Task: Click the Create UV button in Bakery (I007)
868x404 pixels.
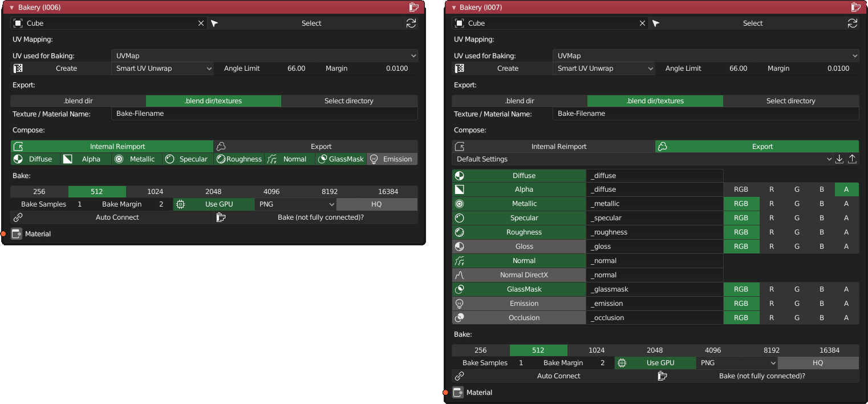Action: pyautogui.click(x=502, y=68)
